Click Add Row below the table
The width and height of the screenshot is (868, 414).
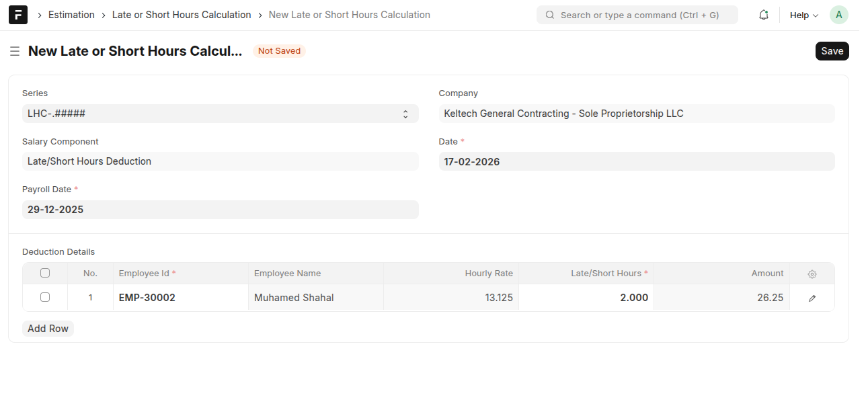click(x=48, y=329)
